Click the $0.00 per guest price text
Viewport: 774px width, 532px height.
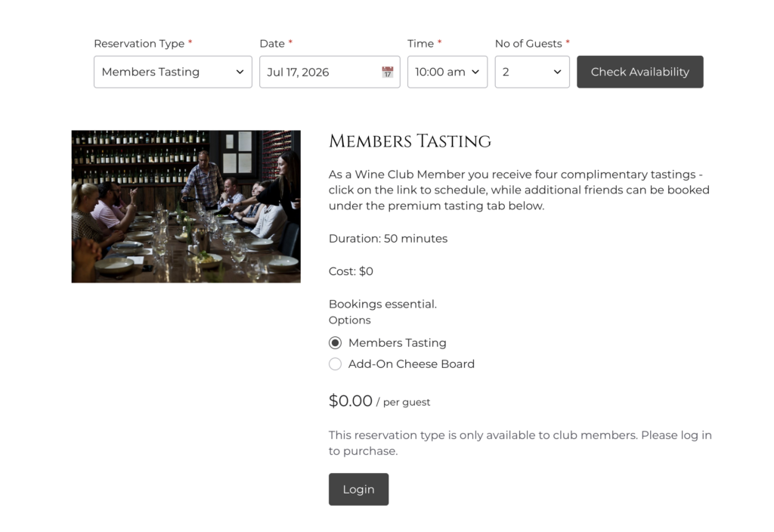click(x=379, y=401)
